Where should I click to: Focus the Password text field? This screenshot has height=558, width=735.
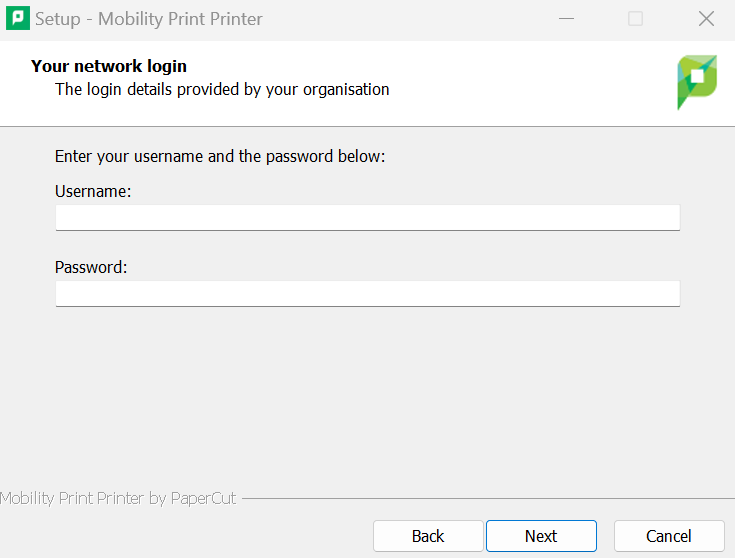(367, 293)
